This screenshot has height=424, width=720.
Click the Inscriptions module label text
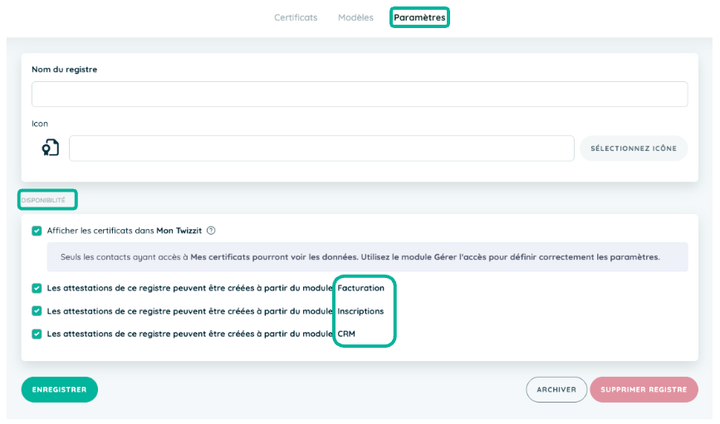(360, 311)
